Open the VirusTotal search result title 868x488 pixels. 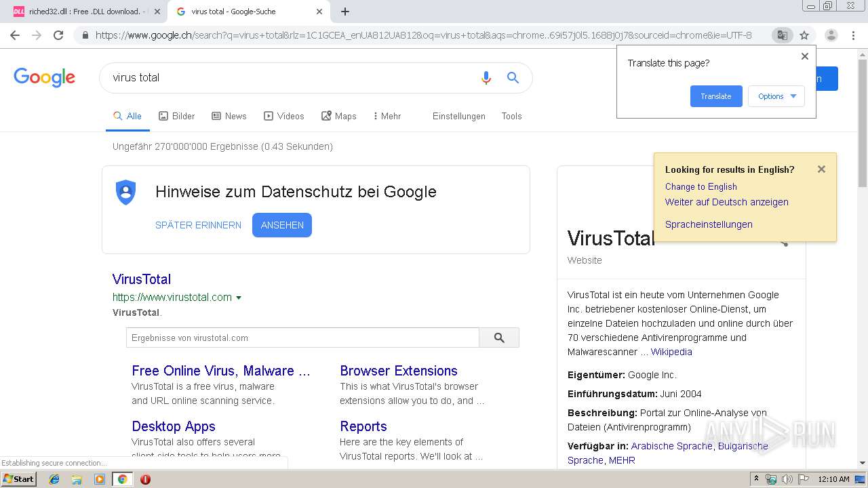click(x=142, y=279)
